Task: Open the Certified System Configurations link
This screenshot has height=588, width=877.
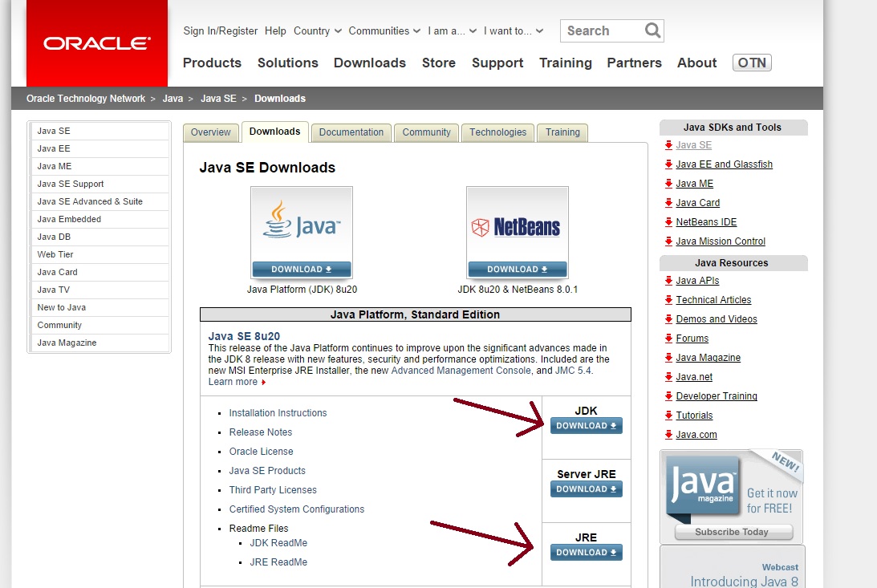Action: (x=296, y=509)
